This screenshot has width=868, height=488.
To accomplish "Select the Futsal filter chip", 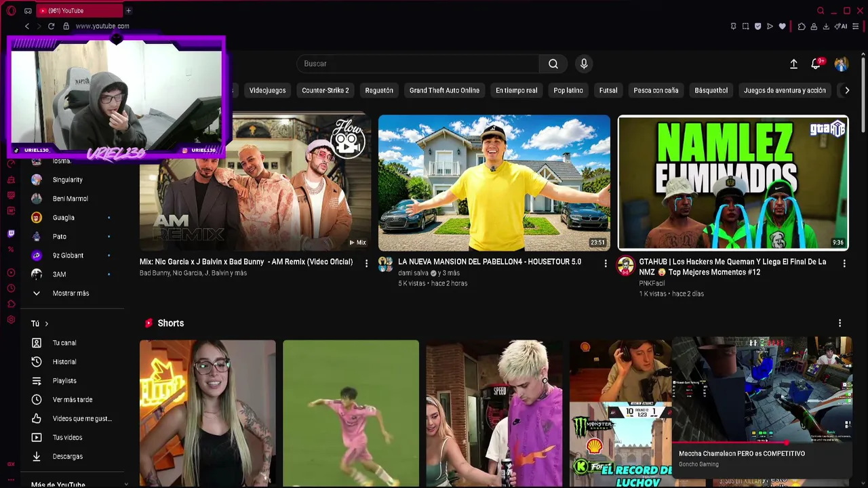I will pos(608,90).
